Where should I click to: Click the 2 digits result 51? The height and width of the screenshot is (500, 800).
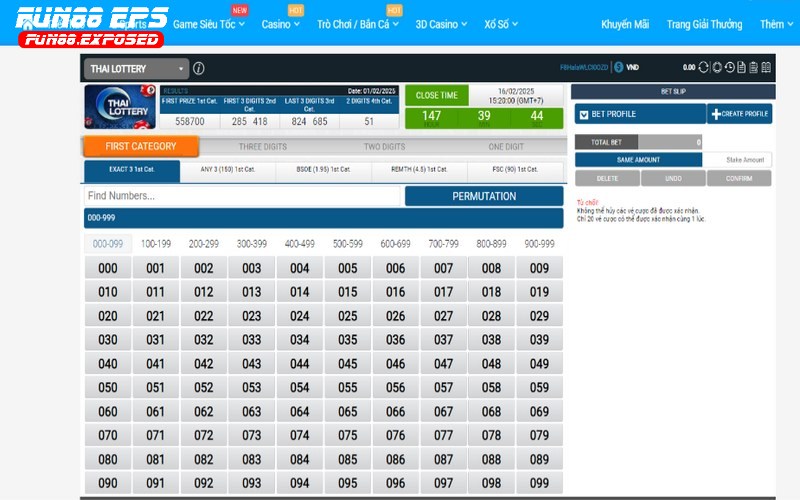(369, 121)
